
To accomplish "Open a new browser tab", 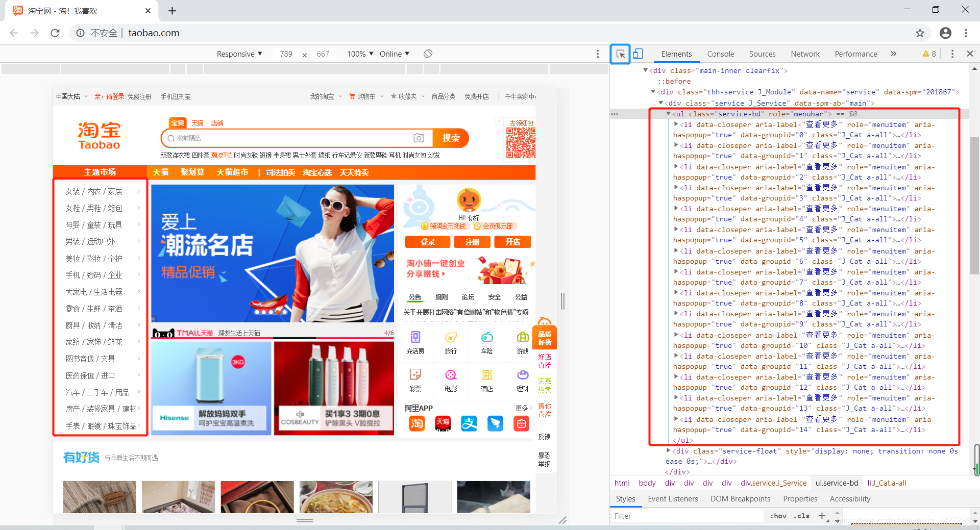I will coord(172,11).
